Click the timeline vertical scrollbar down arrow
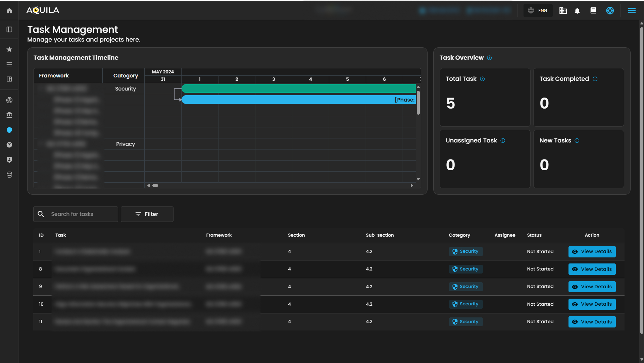The image size is (644, 363). pos(418,179)
